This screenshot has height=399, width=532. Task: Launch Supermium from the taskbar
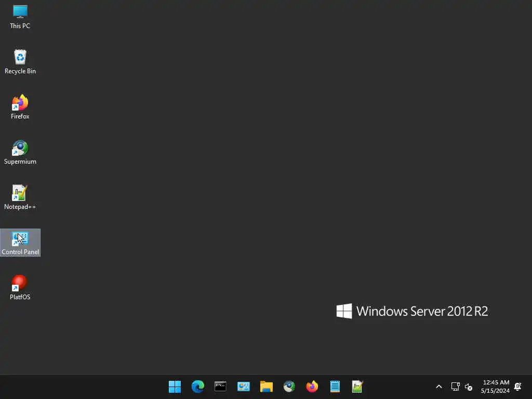point(289,387)
